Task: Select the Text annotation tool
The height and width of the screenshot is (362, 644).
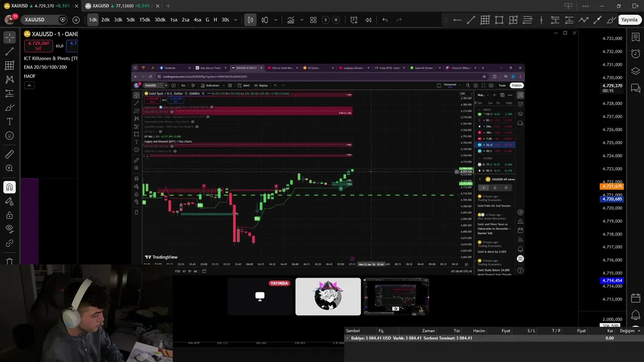Action: click(x=10, y=122)
